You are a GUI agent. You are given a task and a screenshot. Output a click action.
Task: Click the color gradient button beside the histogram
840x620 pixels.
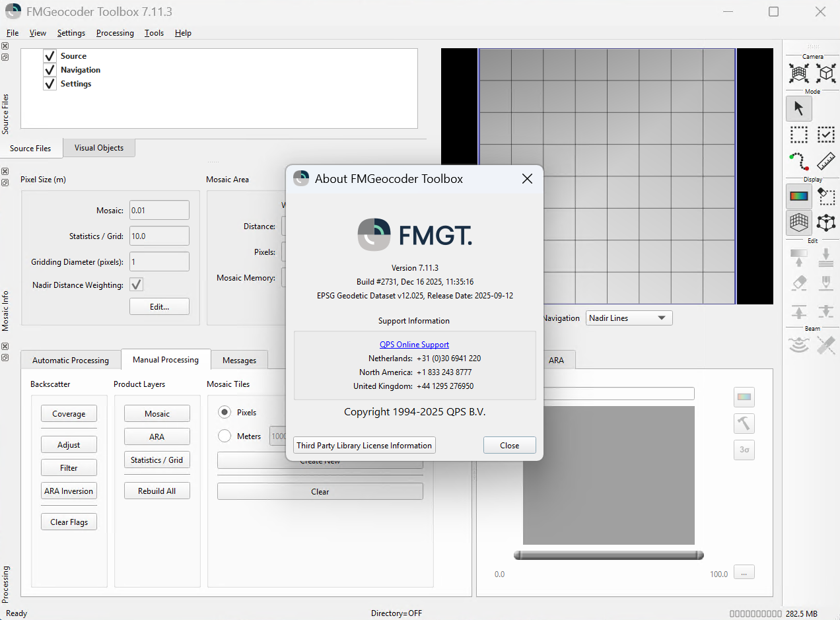744,397
